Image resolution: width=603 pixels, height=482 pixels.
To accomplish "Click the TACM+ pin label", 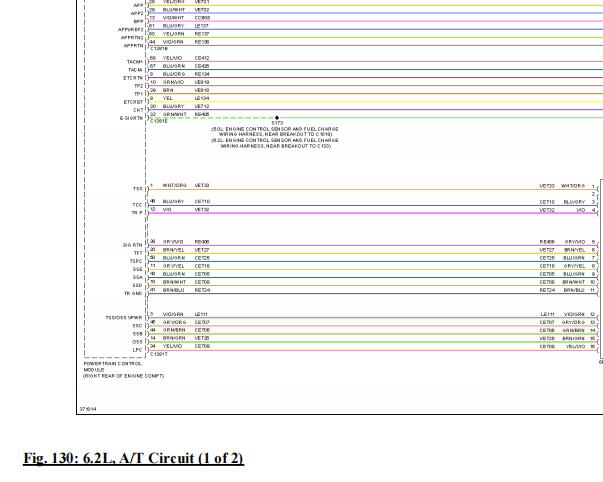I will click(135, 62).
